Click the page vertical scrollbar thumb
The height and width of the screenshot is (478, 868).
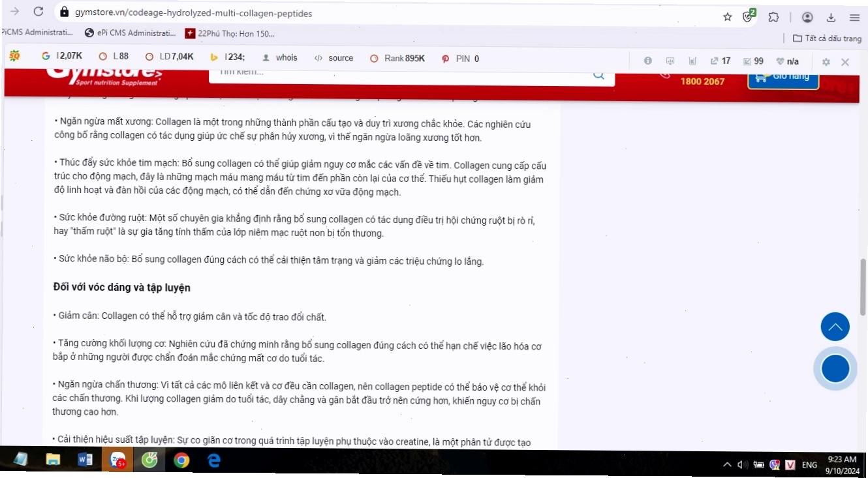[863, 288]
